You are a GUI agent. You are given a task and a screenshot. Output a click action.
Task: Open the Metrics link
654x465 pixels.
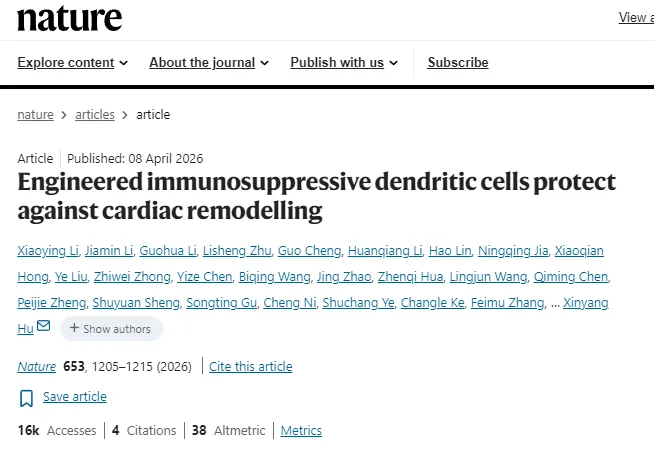click(x=301, y=430)
